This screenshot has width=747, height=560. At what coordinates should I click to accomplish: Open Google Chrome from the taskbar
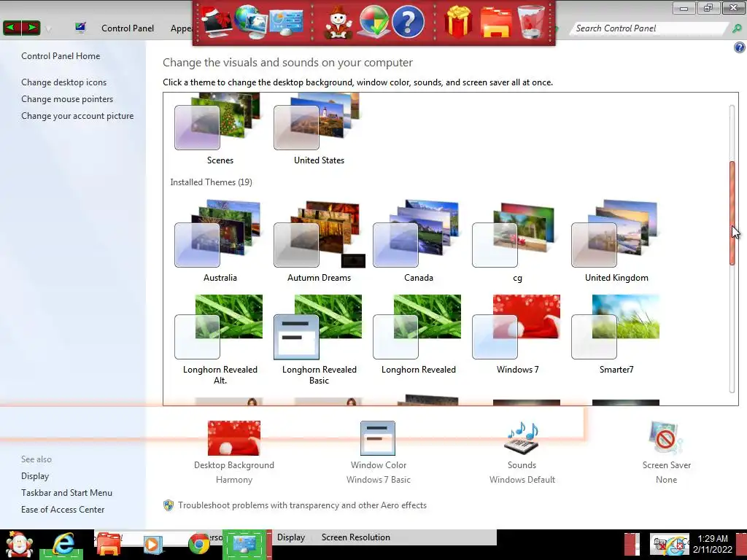[x=198, y=544]
